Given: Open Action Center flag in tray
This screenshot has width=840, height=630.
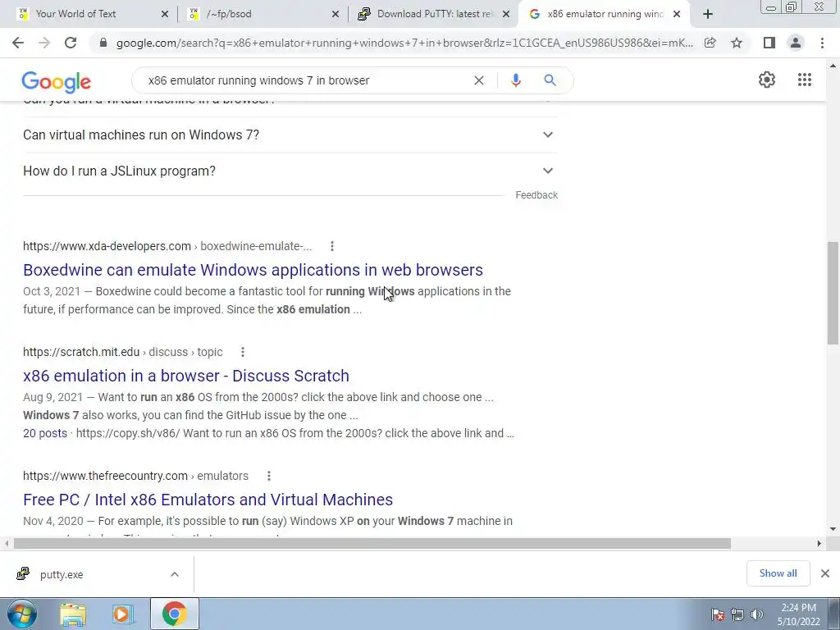Looking at the screenshot, I should point(718,614).
